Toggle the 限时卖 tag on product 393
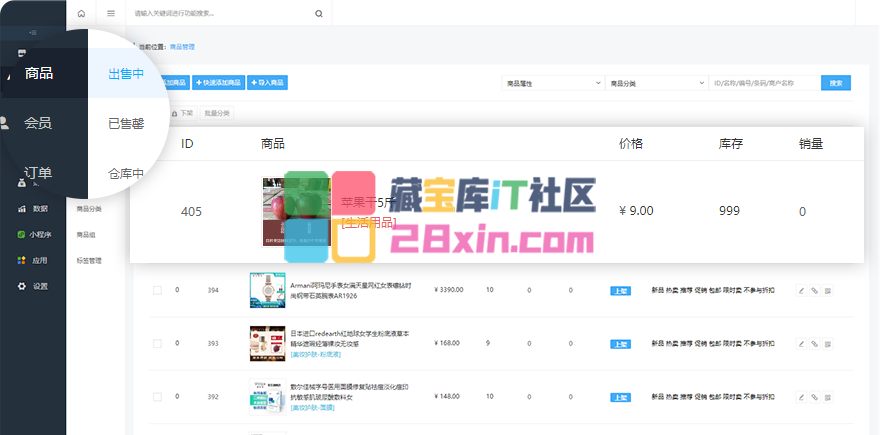 pos(732,343)
